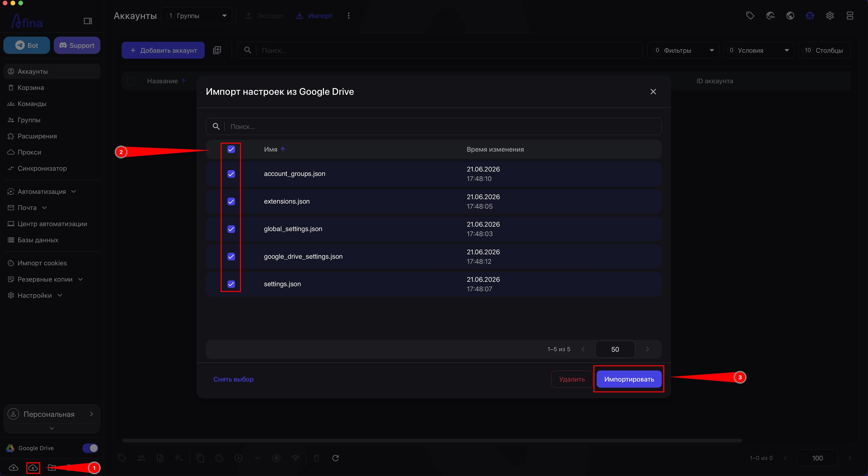This screenshot has width=868, height=476.
Task: Click the dropdown arrow beside bottom play icon
Action: (257, 458)
